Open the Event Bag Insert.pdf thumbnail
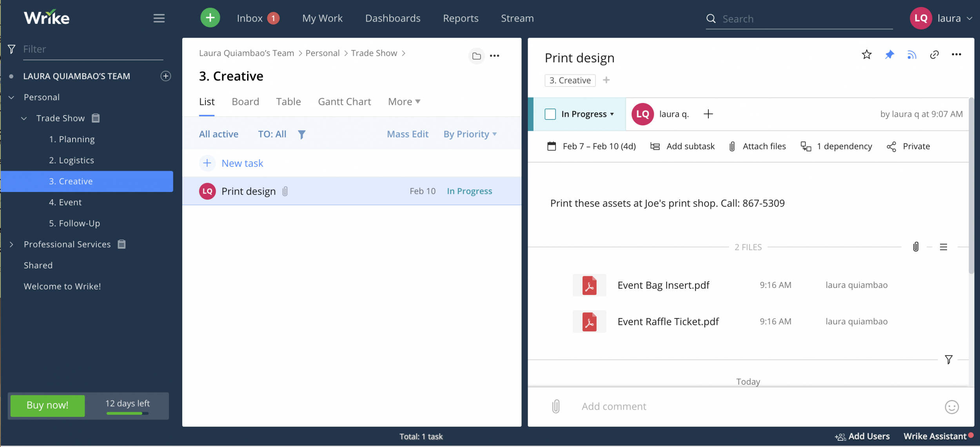Screen dimensions: 980x447 tap(589, 285)
